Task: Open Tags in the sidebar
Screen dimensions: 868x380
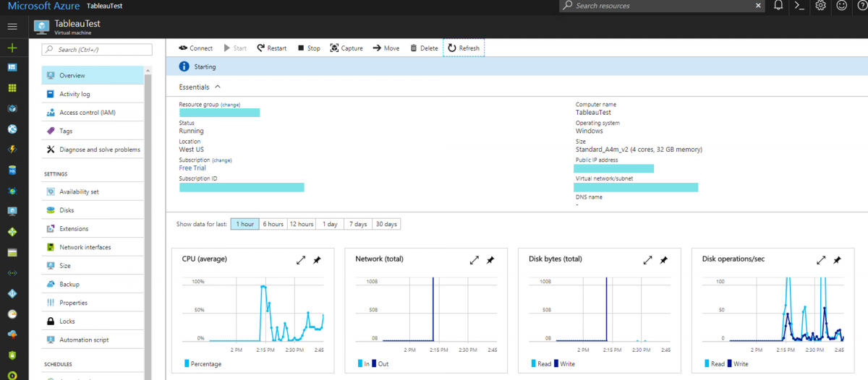Action: [93, 131]
